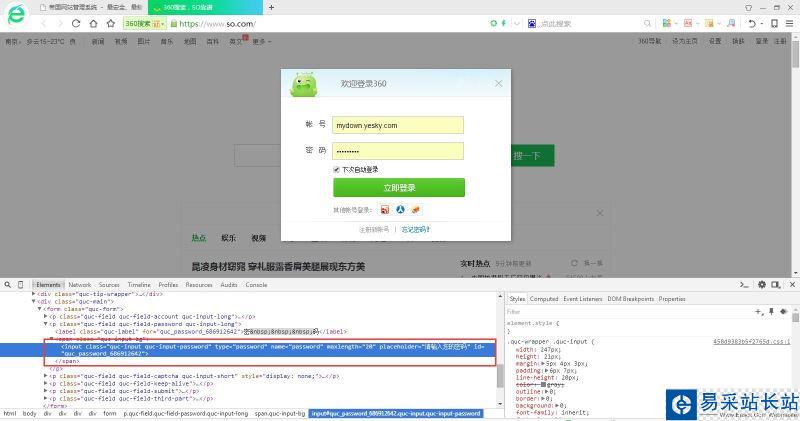Image resolution: width=800 pixels, height=421 pixels.
Task: Click the gray color swatch in Styles
Action: point(543,384)
